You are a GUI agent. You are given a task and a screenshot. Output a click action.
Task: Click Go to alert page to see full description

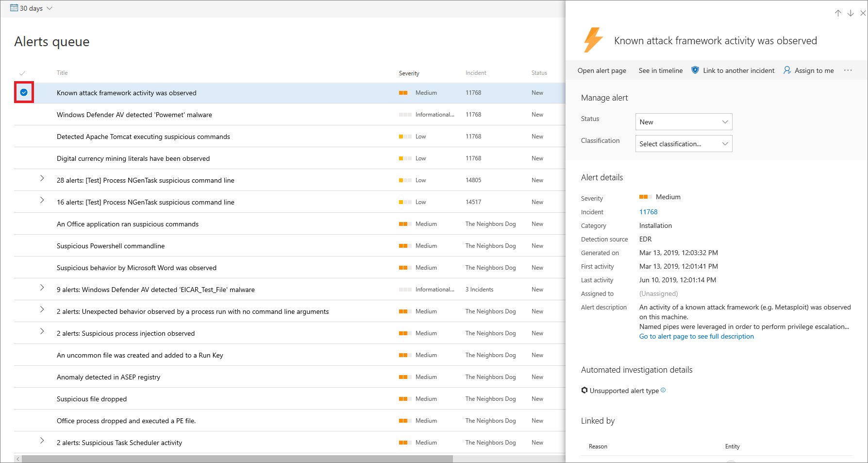pos(696,336)
